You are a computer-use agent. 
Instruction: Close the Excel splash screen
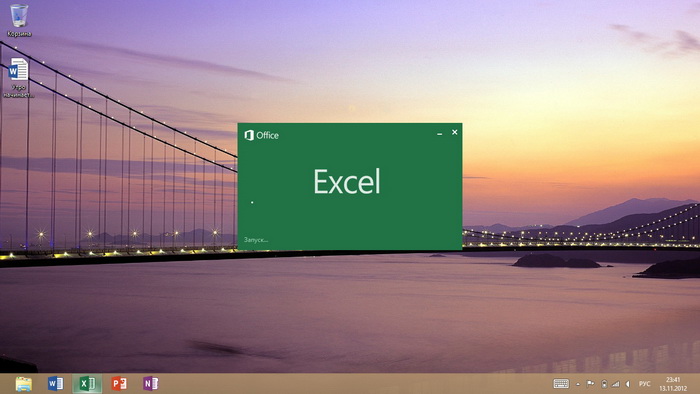coord(454,132)
